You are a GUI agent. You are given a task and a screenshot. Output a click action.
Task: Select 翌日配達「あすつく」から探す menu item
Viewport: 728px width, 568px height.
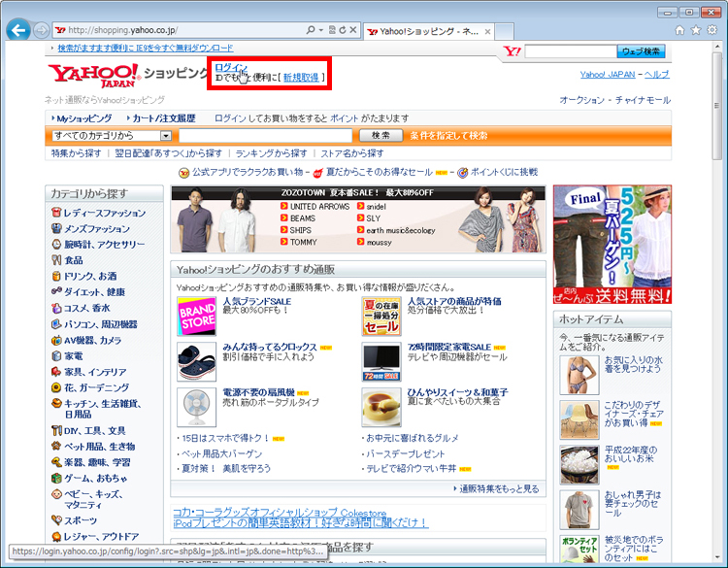(x=169, y=153)
